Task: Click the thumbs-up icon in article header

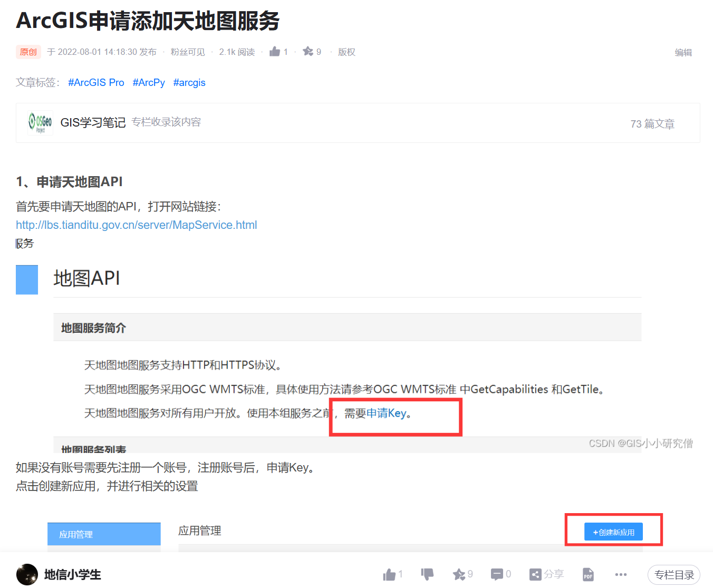Action: 275,51
